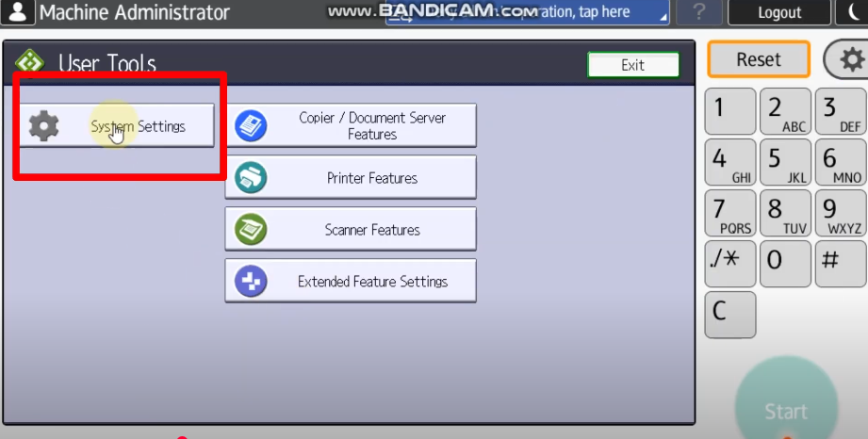Tap keypad number 5 JKL
The image size is (868, 439).
tap(785, 162)
